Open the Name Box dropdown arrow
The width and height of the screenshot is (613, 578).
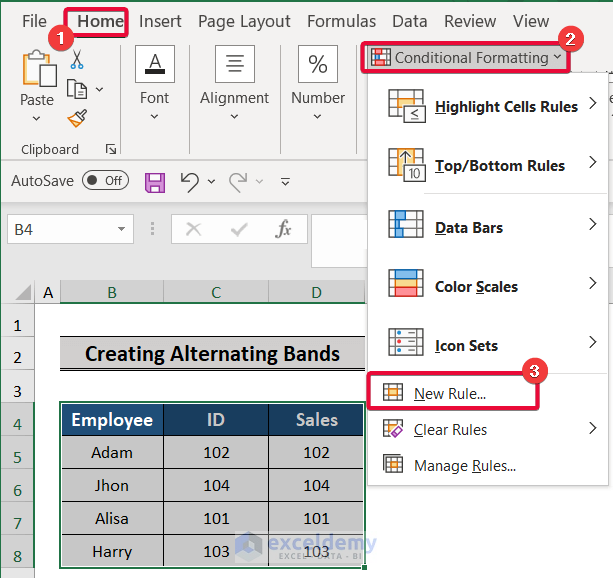pos(122,229)
